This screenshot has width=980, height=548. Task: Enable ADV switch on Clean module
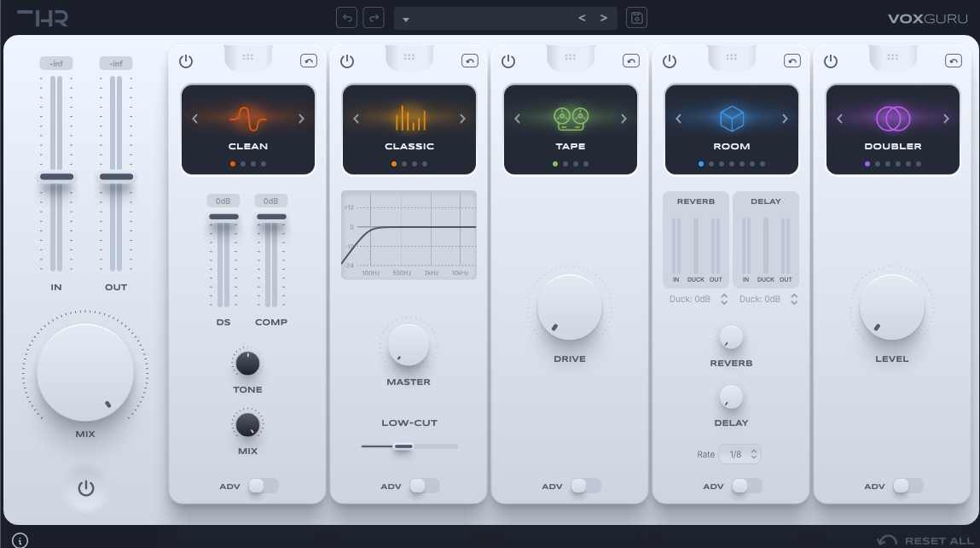(263, 486)
